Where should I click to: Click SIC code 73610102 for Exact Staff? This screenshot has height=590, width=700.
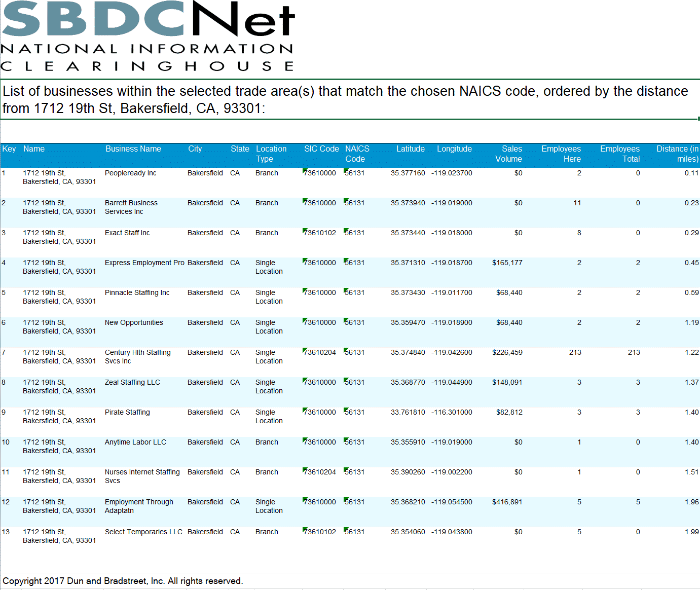pos(320,233)
